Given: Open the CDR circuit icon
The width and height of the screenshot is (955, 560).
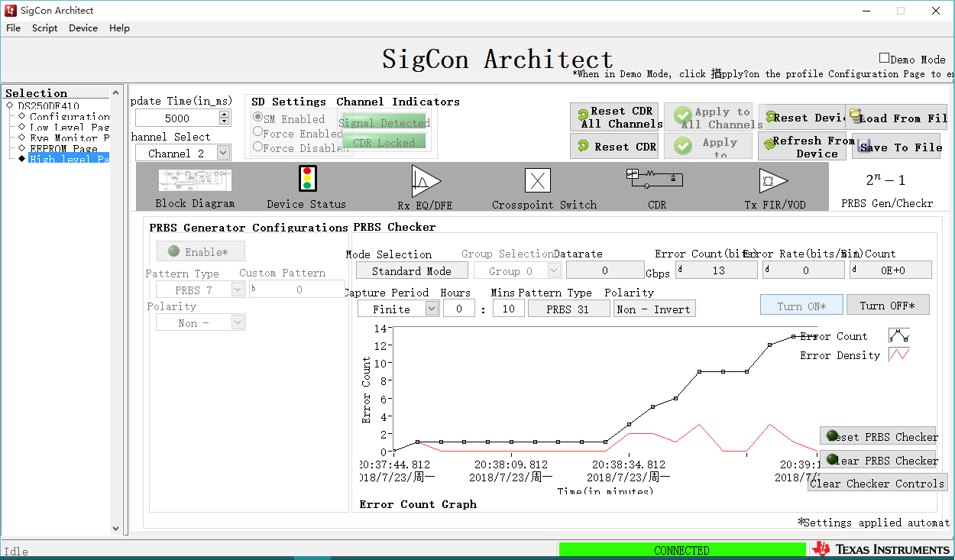Looking at the screenshot, I should click(x=655, y=179).
